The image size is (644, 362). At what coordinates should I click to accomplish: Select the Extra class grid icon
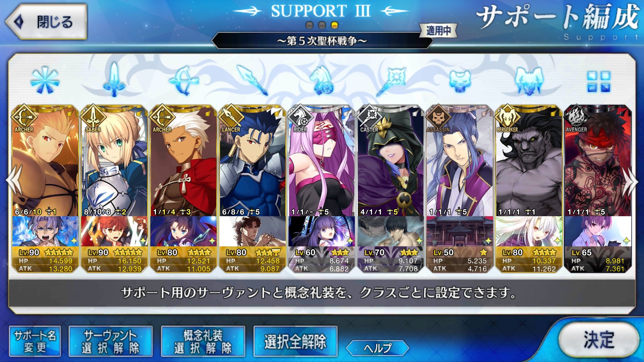point(598,81)
